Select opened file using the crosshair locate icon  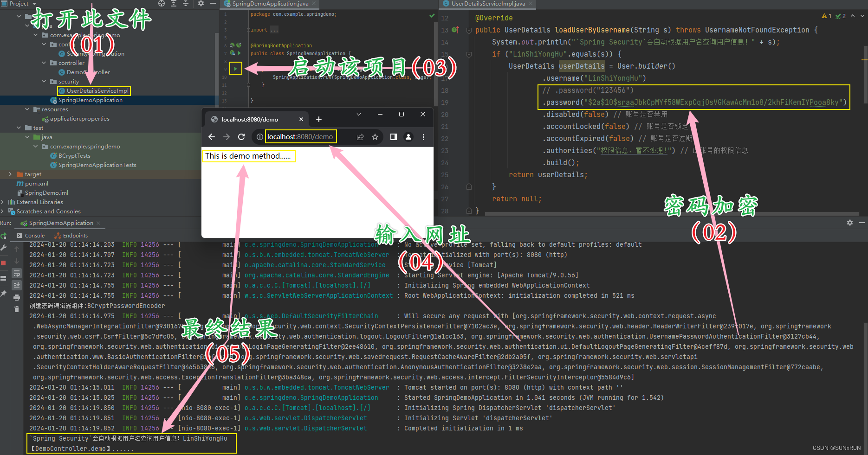pyautogui.click(x=161, y=4)
